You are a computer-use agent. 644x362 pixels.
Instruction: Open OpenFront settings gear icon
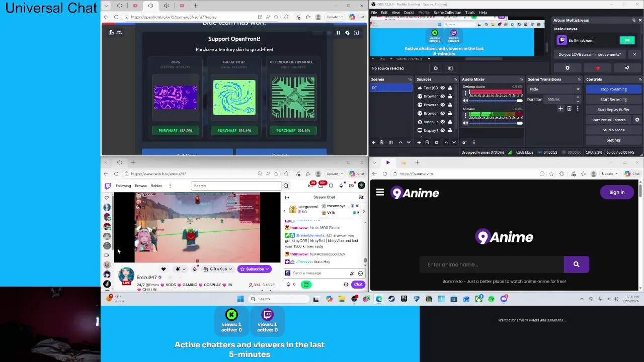pos(347,33)
